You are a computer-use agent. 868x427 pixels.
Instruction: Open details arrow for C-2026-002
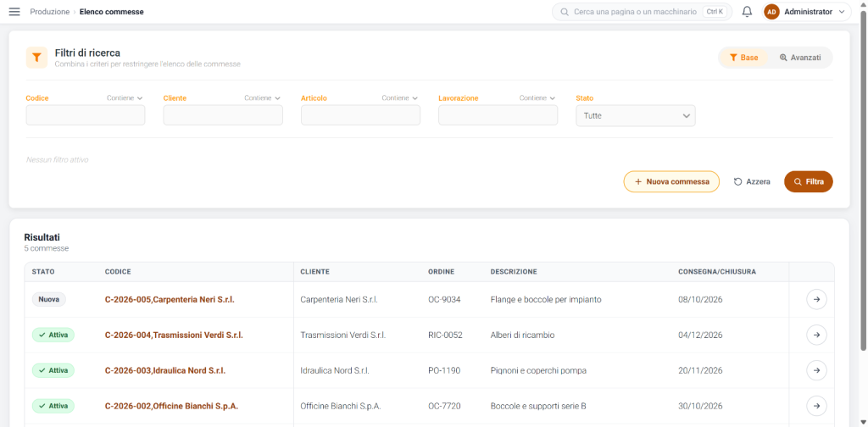pyautogui.click(x=816, y=406)
